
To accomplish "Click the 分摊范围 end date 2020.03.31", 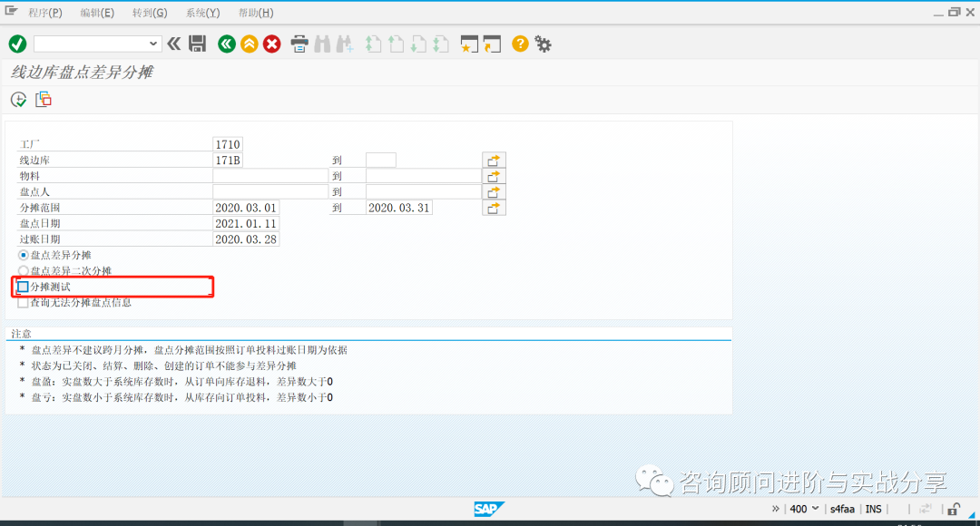I will pos(398,208).
